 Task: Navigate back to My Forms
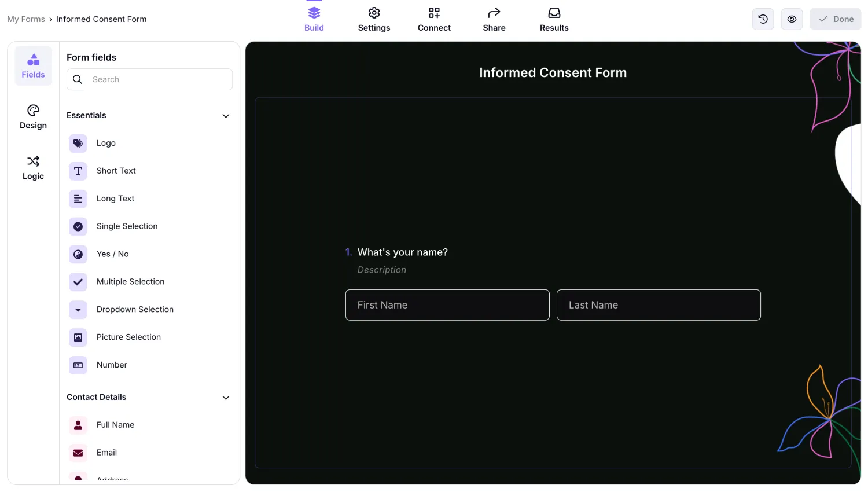pyautogui.click(x=26, y=19)
